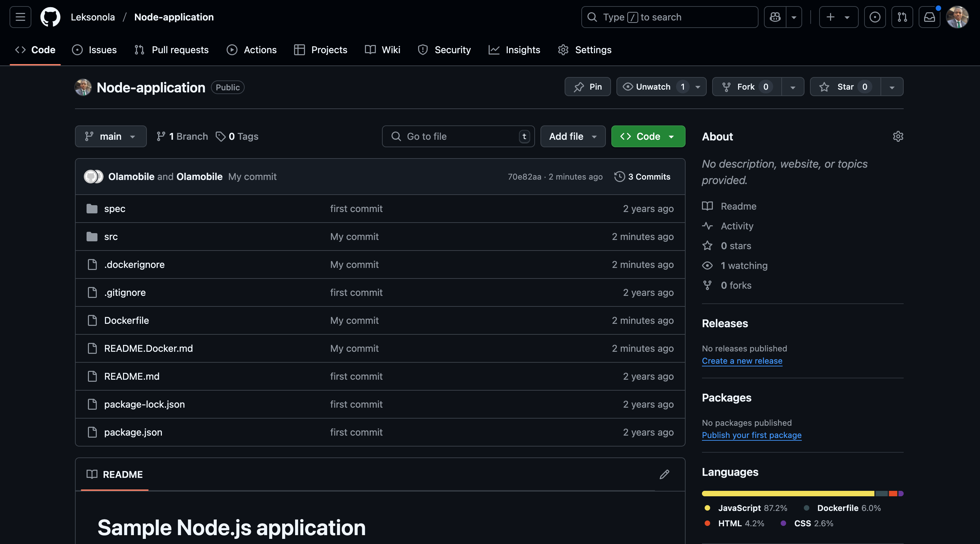Viewport: 980px width, 544px height.
Task: Edit README with the pencil icon
Action: pos(664,474)
